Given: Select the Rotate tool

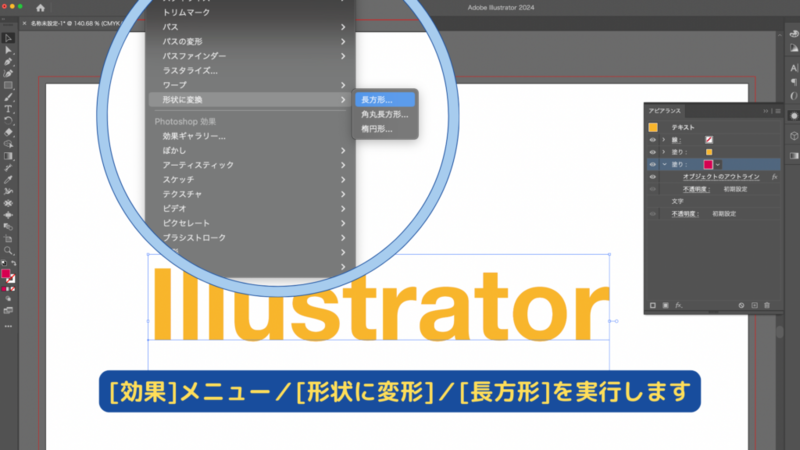Looking at the screenshot, I should [x=8, y=120].
